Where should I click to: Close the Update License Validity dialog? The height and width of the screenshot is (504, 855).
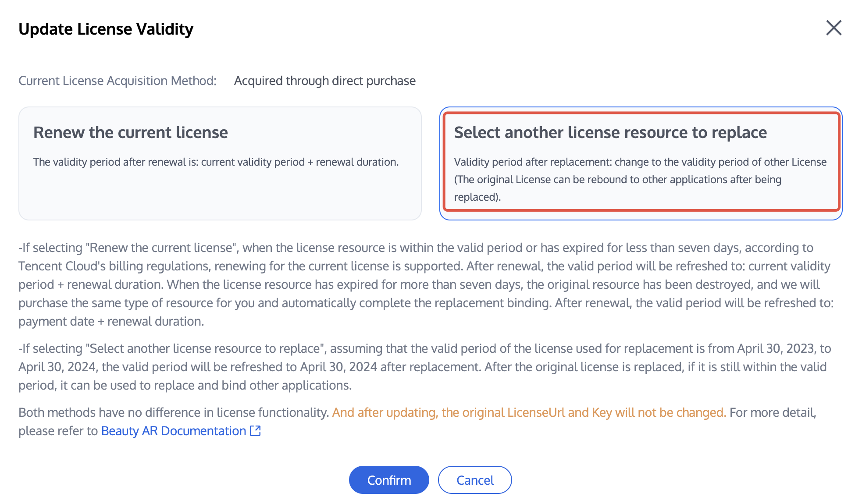[834, 28]
